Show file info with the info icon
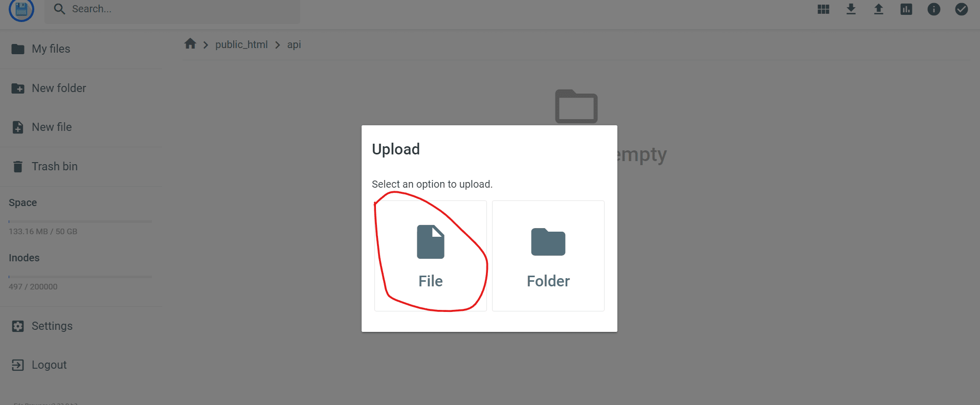 (934, 9)
